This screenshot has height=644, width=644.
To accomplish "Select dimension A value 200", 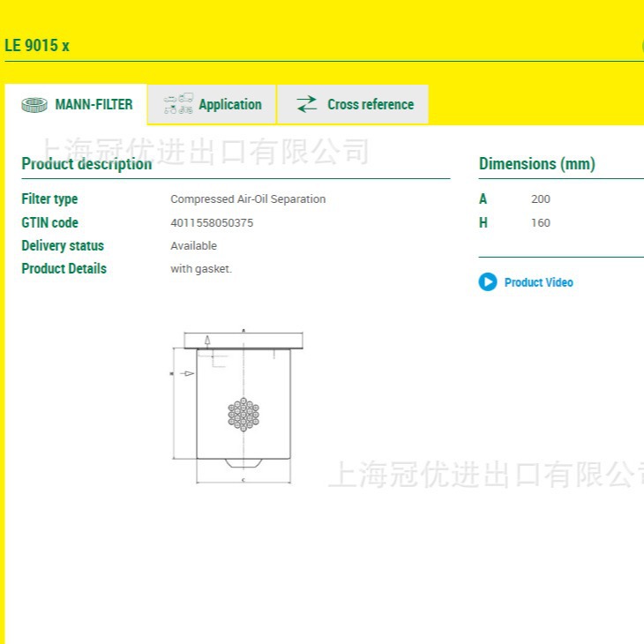I will pyautogui.click(x=541, y=199).
